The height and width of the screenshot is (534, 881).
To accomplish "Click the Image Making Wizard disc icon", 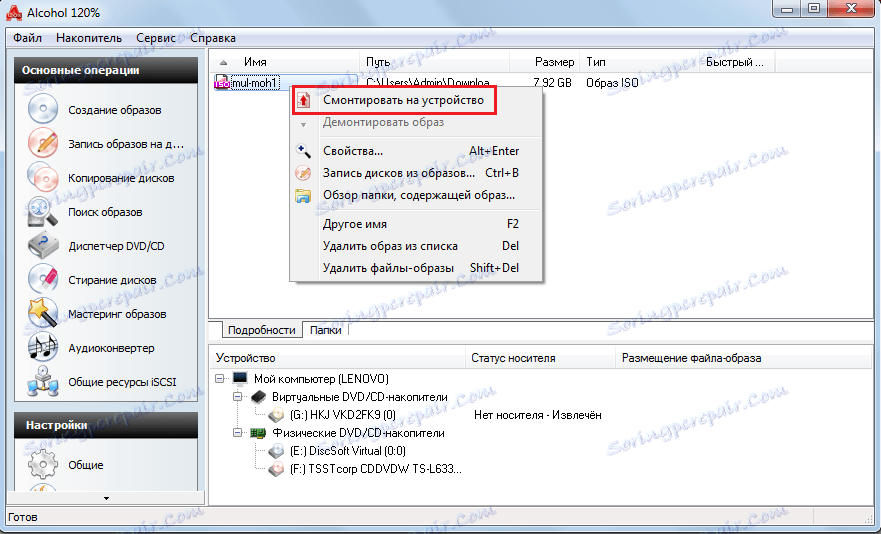I will [x=43, y=109].
